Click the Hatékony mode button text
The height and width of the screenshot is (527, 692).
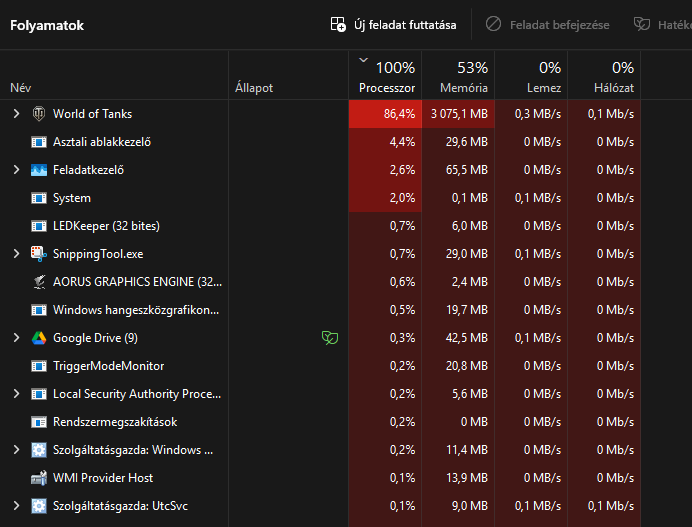click(675, 25)
